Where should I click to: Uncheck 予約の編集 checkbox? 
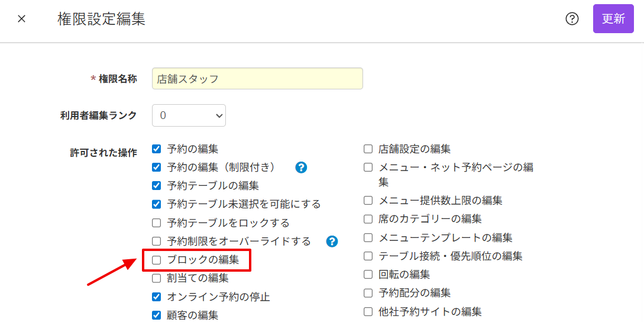point(157,149)
